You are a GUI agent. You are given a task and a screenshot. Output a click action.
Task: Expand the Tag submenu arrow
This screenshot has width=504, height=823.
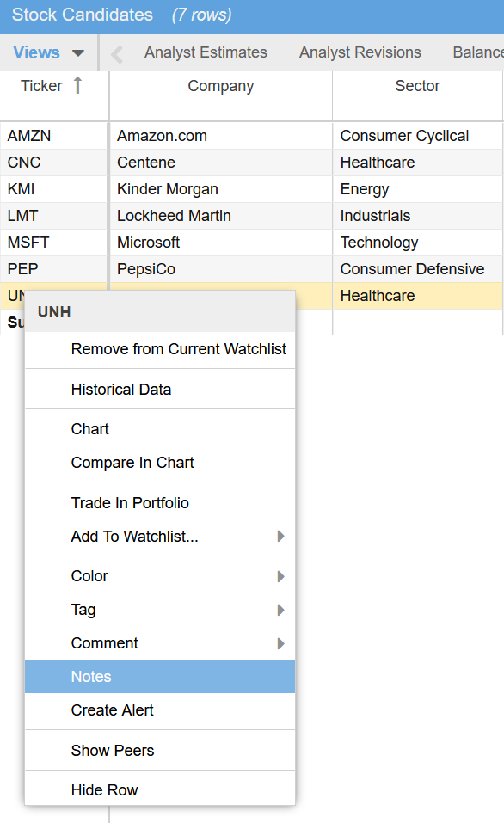click(x=281, y=610)
